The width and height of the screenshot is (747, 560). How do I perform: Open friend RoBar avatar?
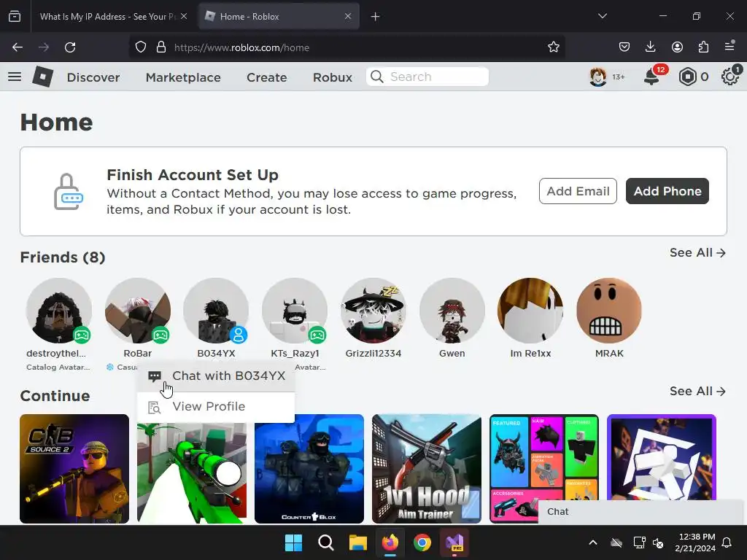tap(138, 311)
